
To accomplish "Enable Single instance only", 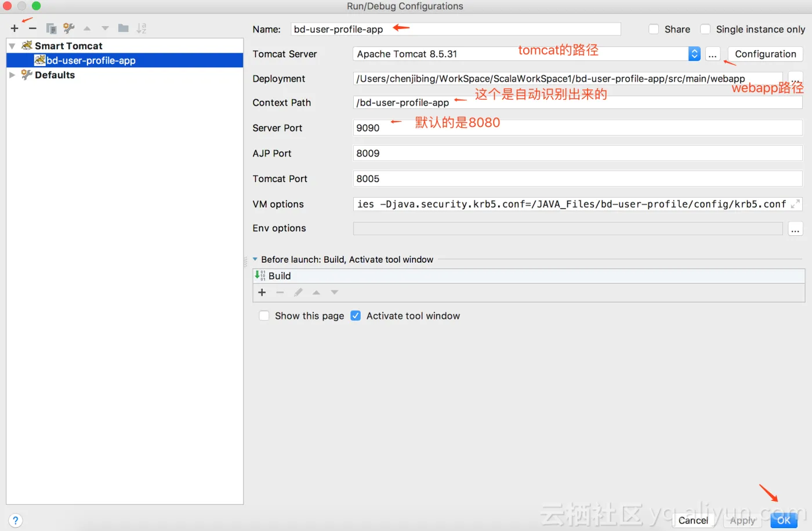I will coord(705,29).
